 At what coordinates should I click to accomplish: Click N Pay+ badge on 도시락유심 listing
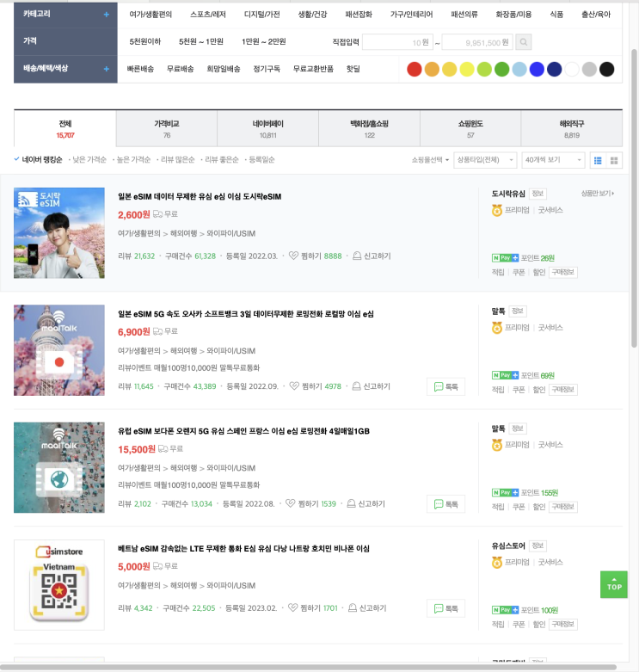[505, 258]
